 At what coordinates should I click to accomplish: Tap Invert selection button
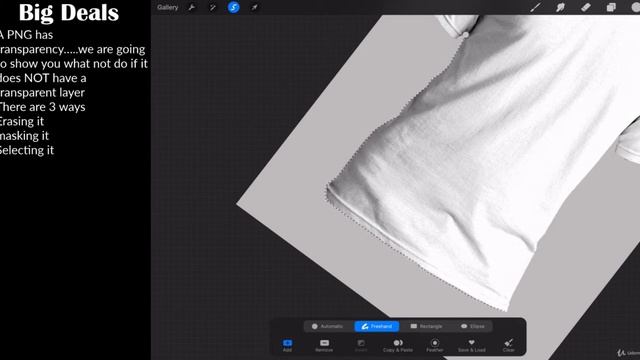(x=361, y=345)
